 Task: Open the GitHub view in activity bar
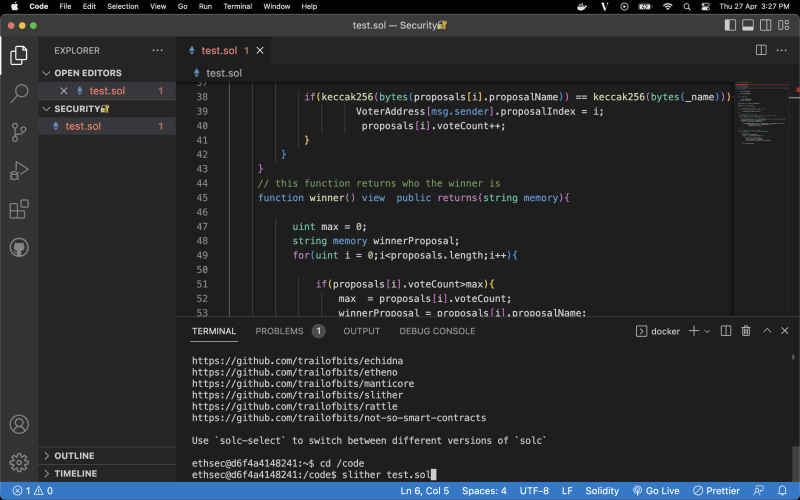(x=19, y=248)
